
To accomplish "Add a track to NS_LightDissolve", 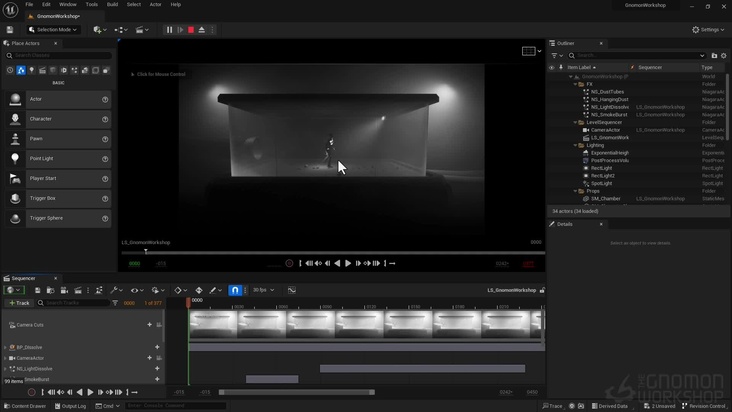I will tap(157, 369).
